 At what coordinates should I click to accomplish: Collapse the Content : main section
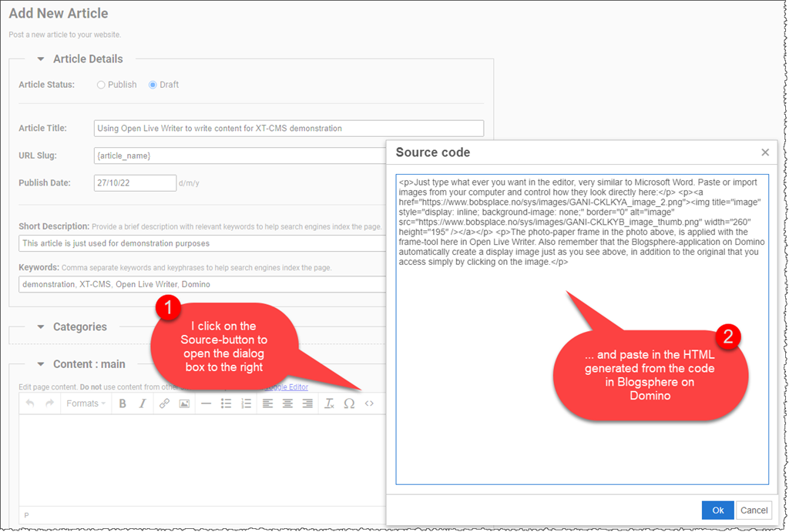click(41, 364)
